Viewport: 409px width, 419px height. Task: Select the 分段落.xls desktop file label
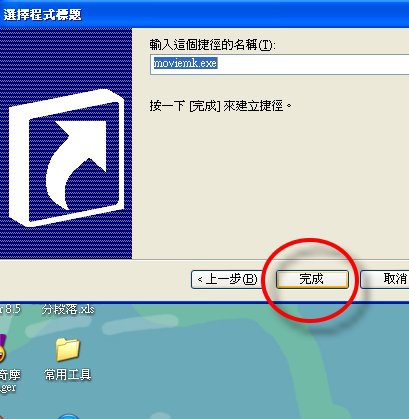coord(68,309)
